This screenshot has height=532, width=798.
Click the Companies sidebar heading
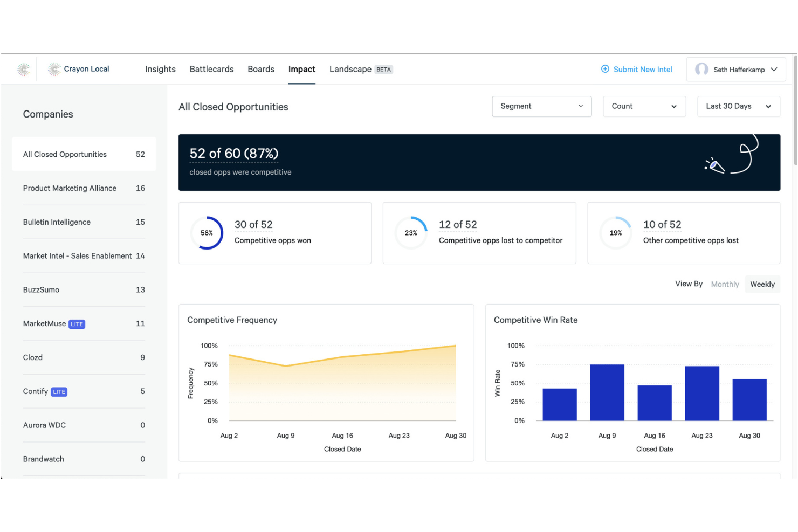coord(48,114)
